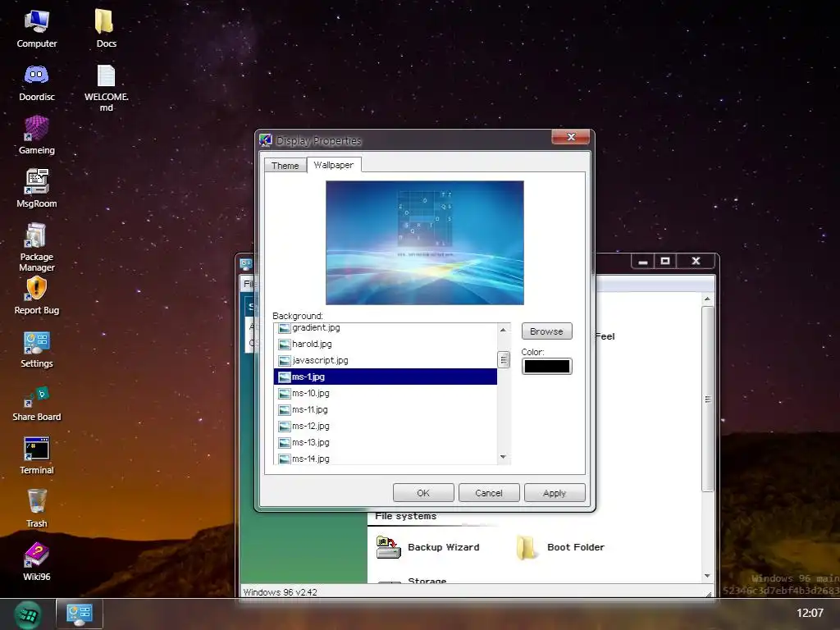Select harold.jpg from the background list
This screenshot has width=840, height=630.
tap(386, 344)
